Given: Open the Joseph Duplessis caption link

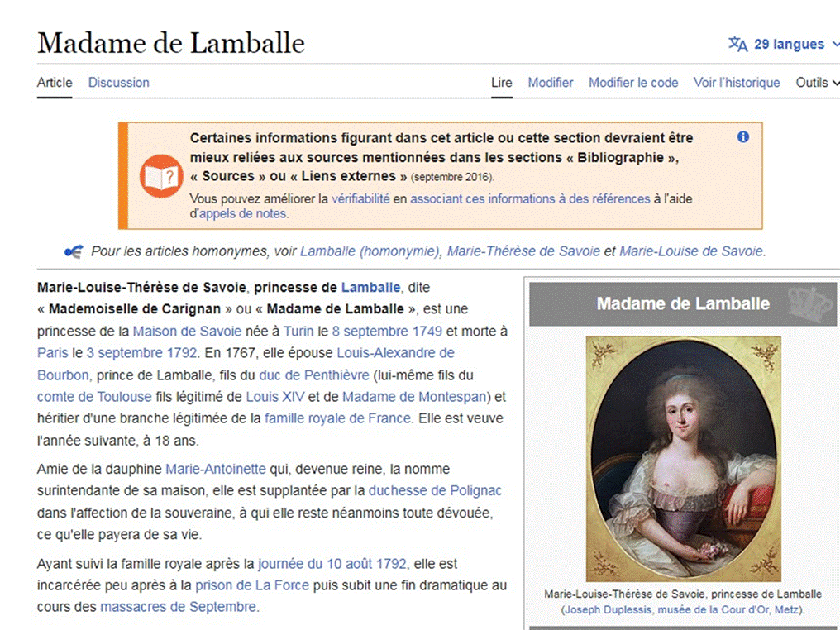Looking at the screenshot, I should [608, 609].
